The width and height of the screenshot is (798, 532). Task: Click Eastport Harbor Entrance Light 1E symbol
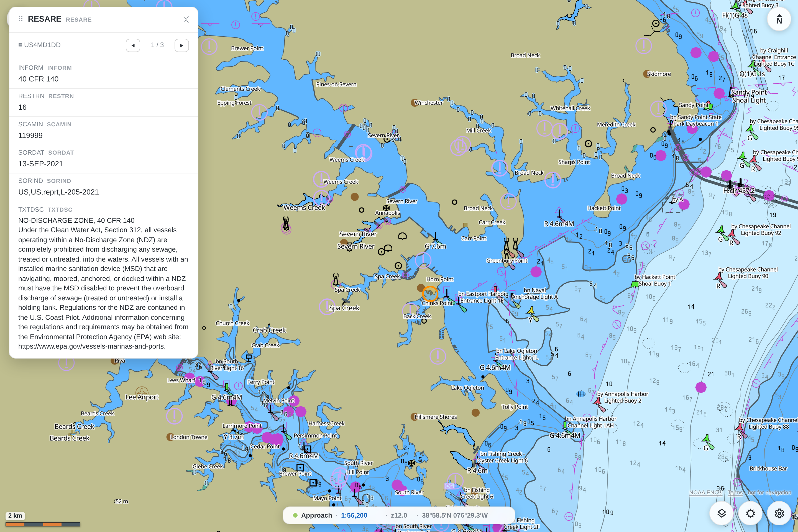pyautogui.click(x=458, y=301)
